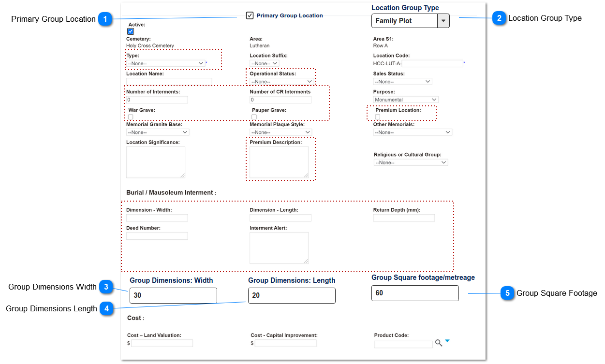Click the Location Code input field
Image resolution: width=605 pixels, height=364 pixels.
pyautogui.click(x=432, y=63)
